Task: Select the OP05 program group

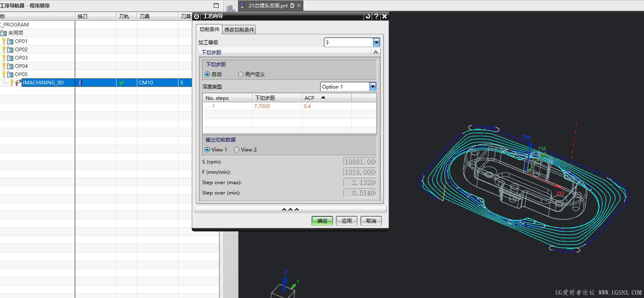Action: pos(21,74)
